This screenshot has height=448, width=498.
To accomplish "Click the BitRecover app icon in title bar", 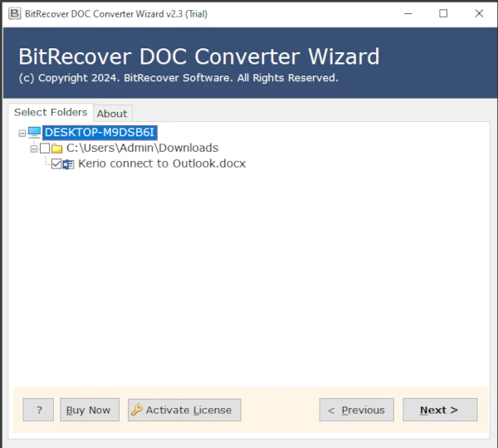I will coord(14,13).
